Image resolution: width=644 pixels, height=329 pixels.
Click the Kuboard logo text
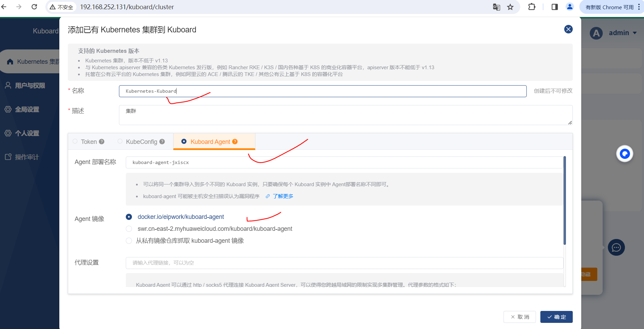point(46,31)
